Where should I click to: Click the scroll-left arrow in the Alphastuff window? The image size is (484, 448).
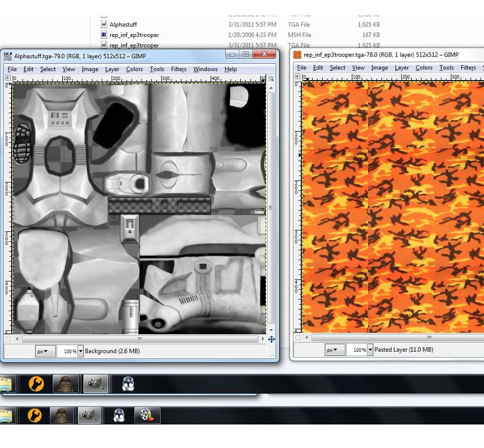tap(17, 339)
